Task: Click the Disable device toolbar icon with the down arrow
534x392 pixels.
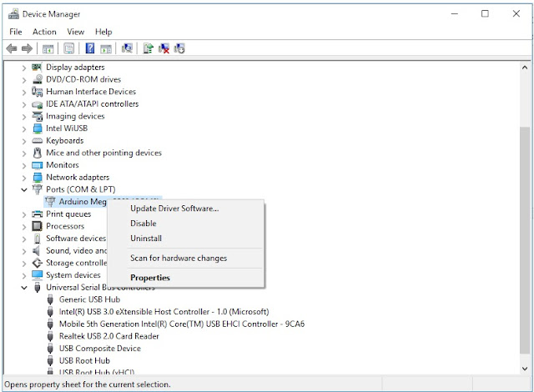Action: pyautogui.click(x=179, y=48)
